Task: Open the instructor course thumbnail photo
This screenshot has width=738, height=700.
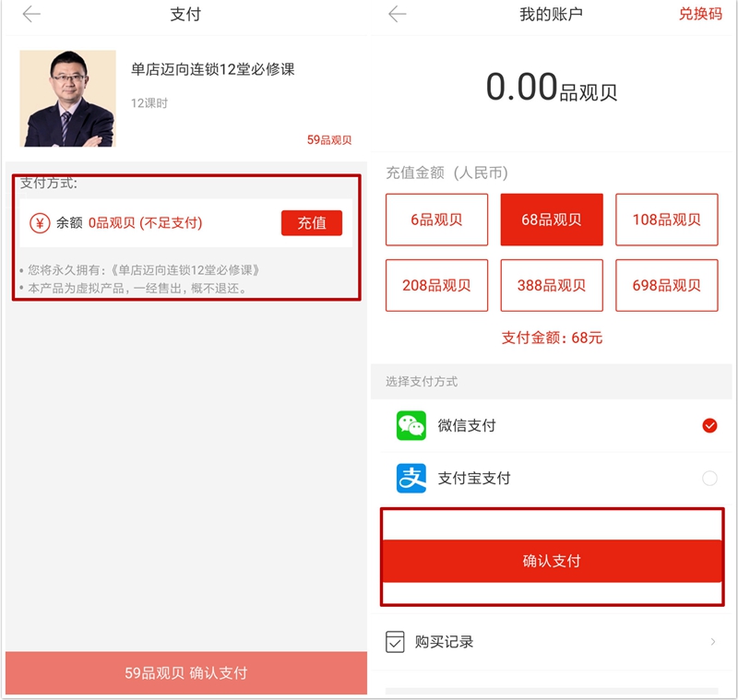Action: pyautogui.click(x=67, y=99)
